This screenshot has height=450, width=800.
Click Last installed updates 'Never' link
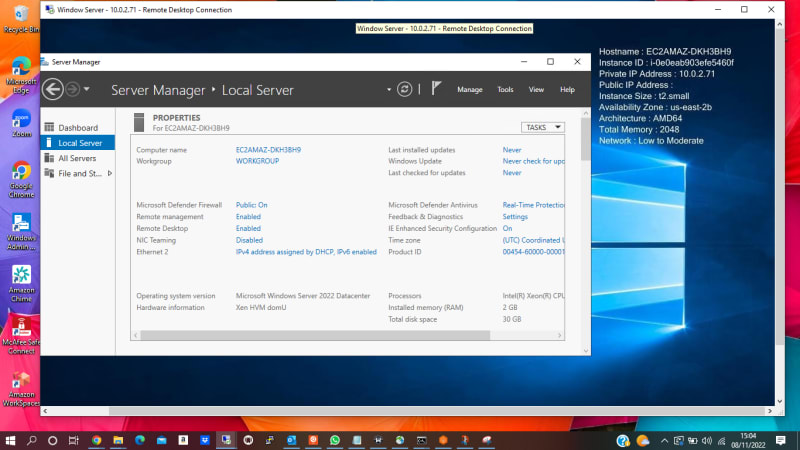(x=512, y=150)
